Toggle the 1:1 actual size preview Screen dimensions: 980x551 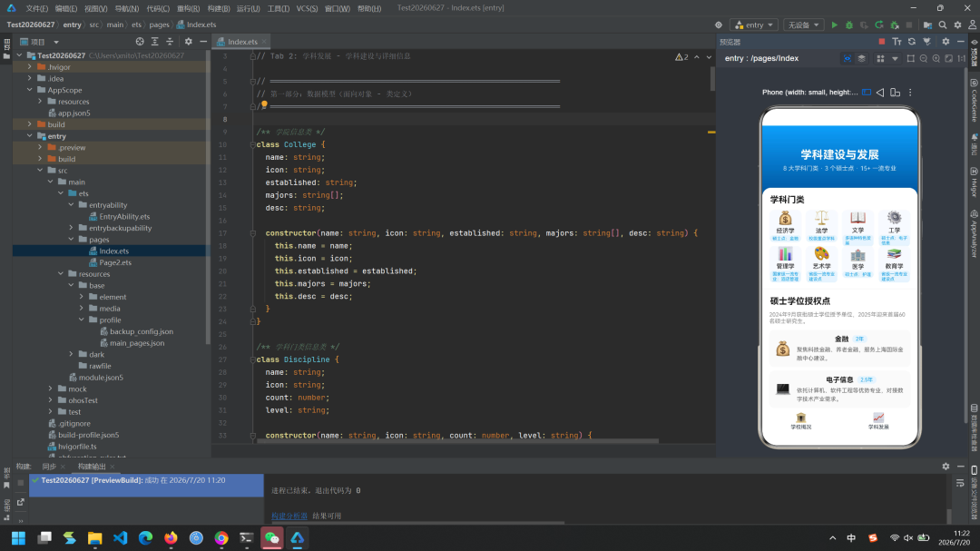[x=961, y=58]
